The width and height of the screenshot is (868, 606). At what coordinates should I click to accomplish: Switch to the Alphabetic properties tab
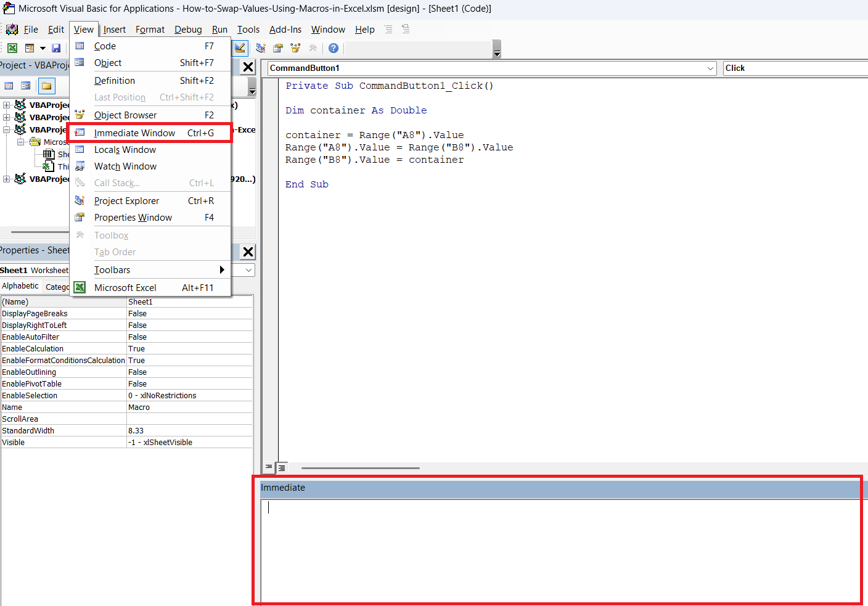pyautogui.click(x=20, y=286)
